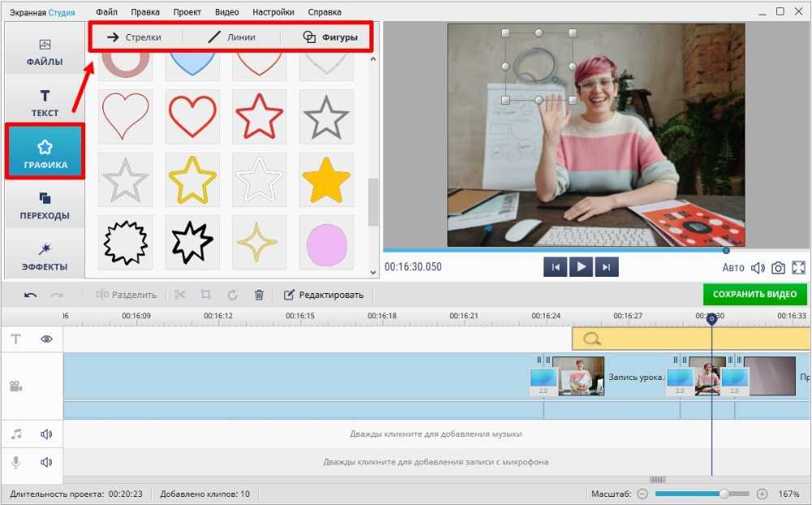Zoom in timeline with plus icon
The height and width of the screenshot is (505, 812).
762,494
